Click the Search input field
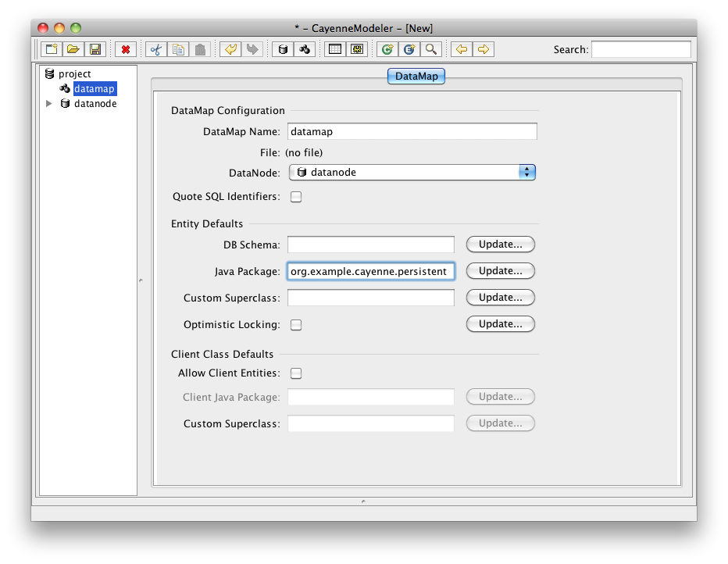This screenshot has width=728, height=564. point(641,49)
